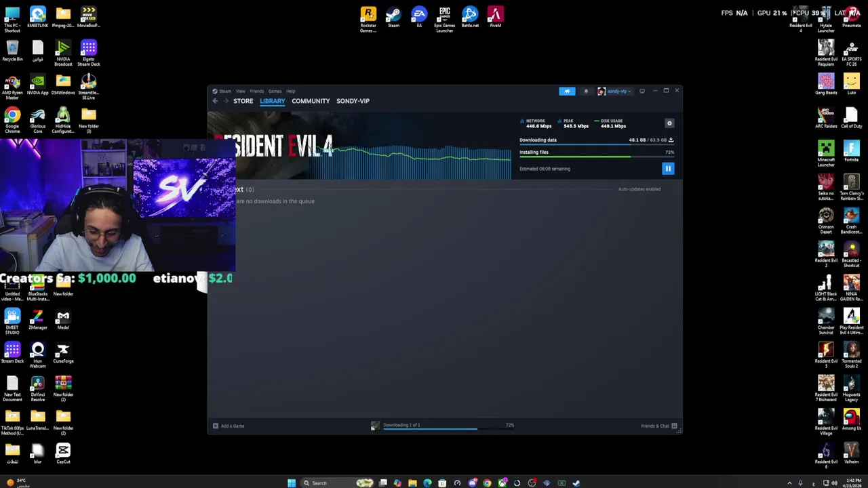Open File Explorer from the taskbar
Screen dimensions: 868x488
[x=412, y=483]
